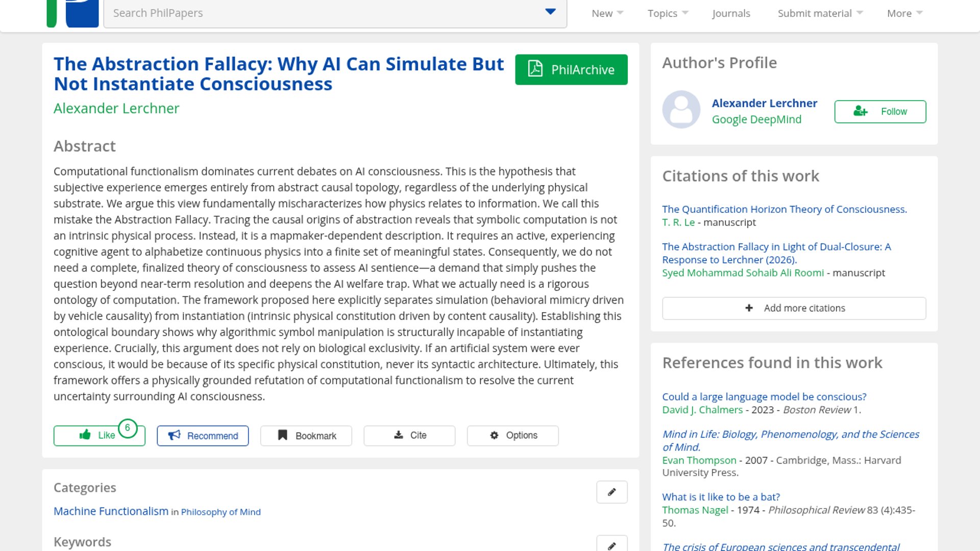
Task: Open the Submit material menu
Action: coord(820,13)
